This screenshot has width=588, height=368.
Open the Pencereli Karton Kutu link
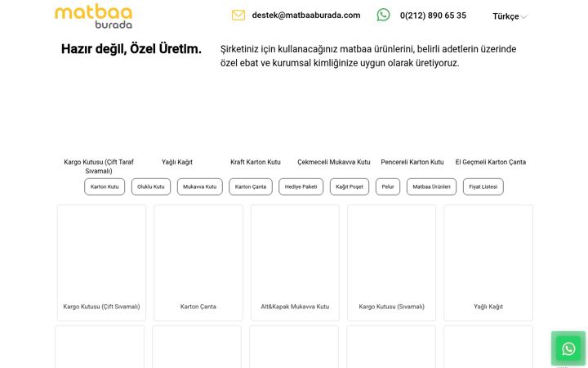tap(412, 162)
